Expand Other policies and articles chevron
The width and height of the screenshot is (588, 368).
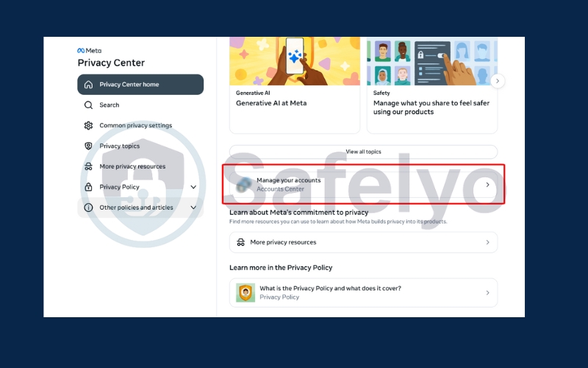pos(193,208)
